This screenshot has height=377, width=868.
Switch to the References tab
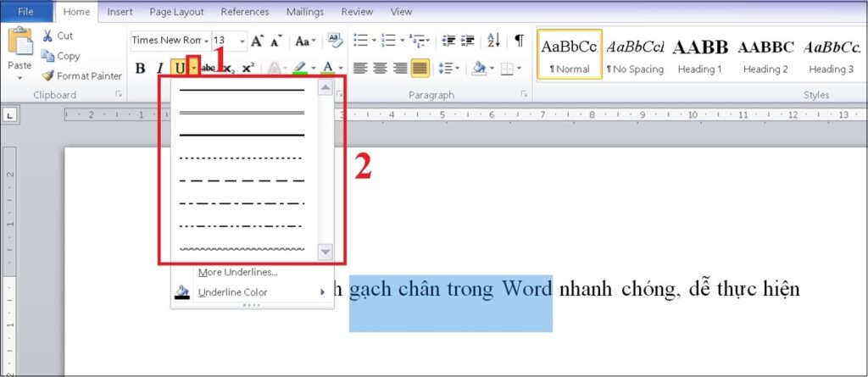click(245, 11)
